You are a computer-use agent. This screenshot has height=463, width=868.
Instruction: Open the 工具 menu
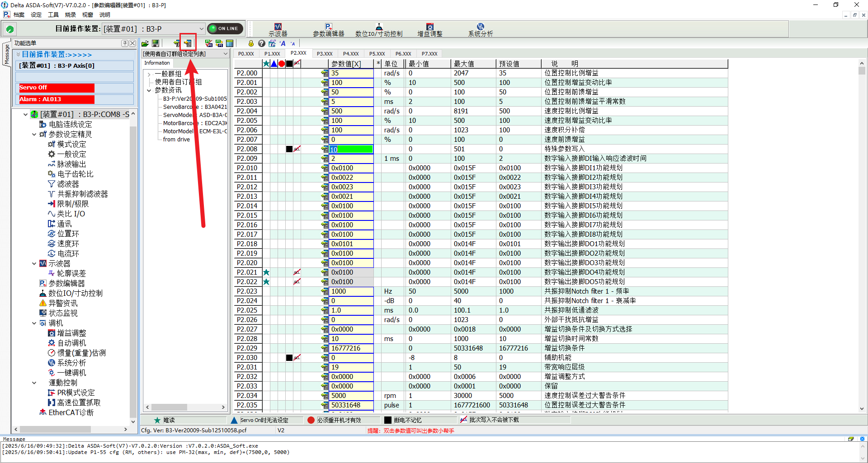53,15
